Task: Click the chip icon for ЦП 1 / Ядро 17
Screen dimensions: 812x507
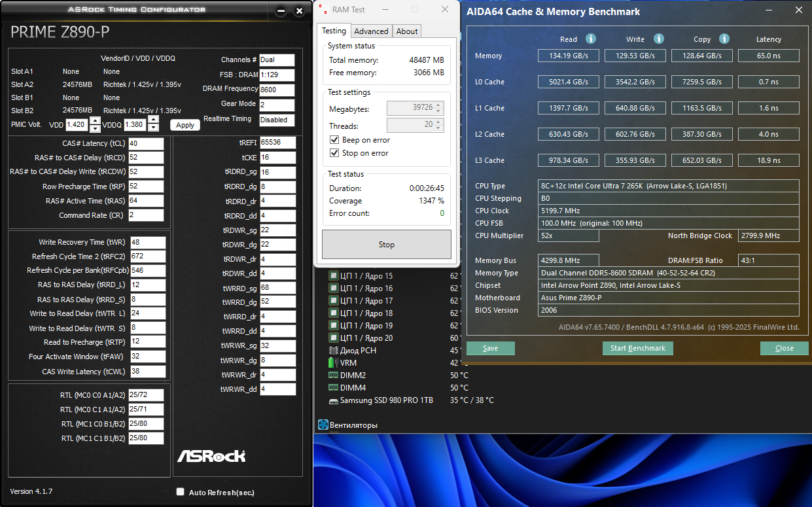Action: coord(334,301)
